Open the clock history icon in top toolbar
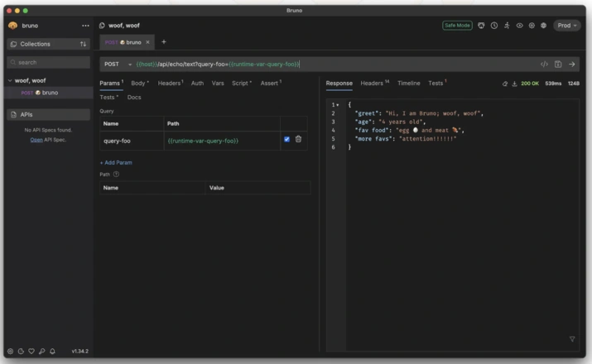The height and width of the screenshot is (364, 592). 493,26
